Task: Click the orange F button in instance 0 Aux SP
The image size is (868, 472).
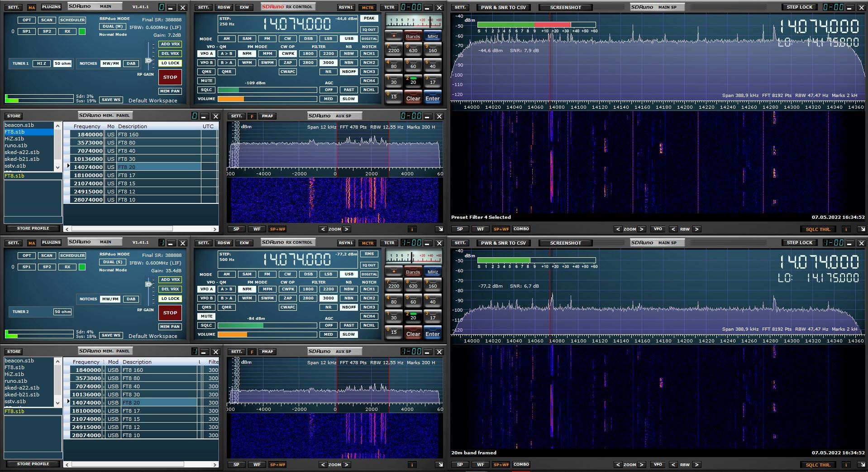Action: [x=252, y=116]
